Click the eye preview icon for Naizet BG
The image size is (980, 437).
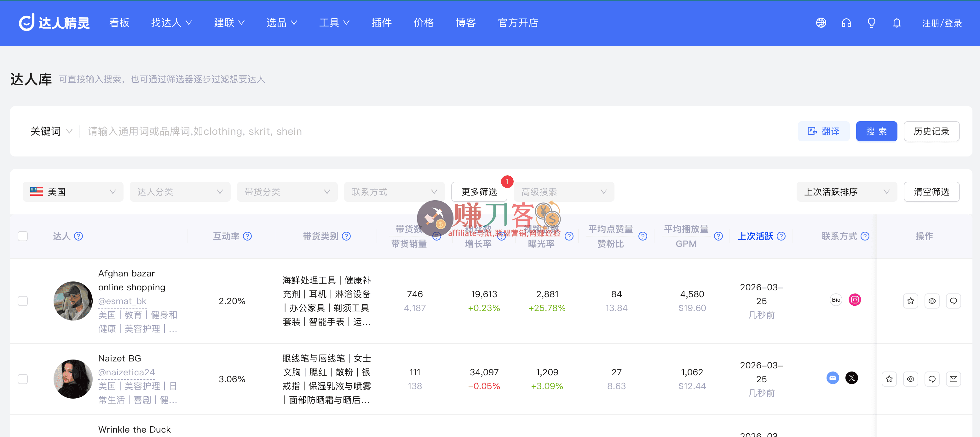910,379
